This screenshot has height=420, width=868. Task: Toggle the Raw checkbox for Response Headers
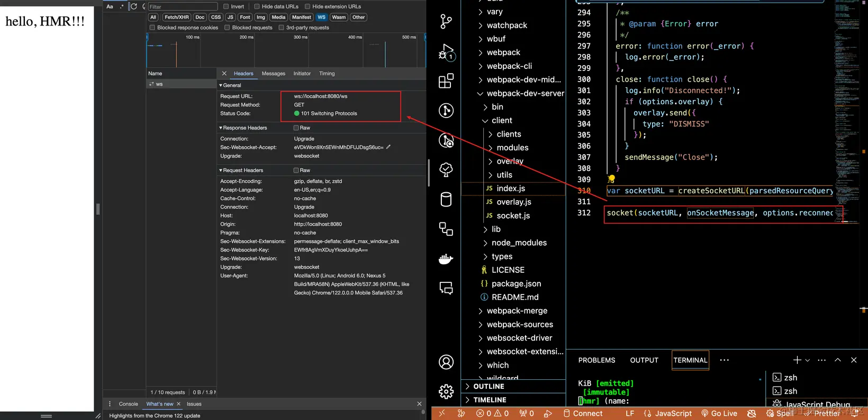tap(296, 128)
